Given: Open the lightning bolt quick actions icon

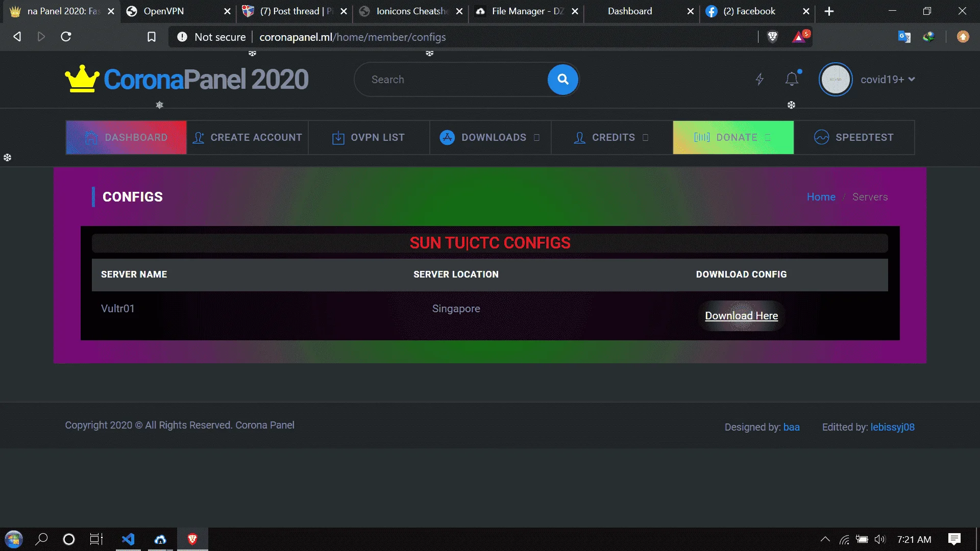Looking at the screenshot, I should coord(759,79).
